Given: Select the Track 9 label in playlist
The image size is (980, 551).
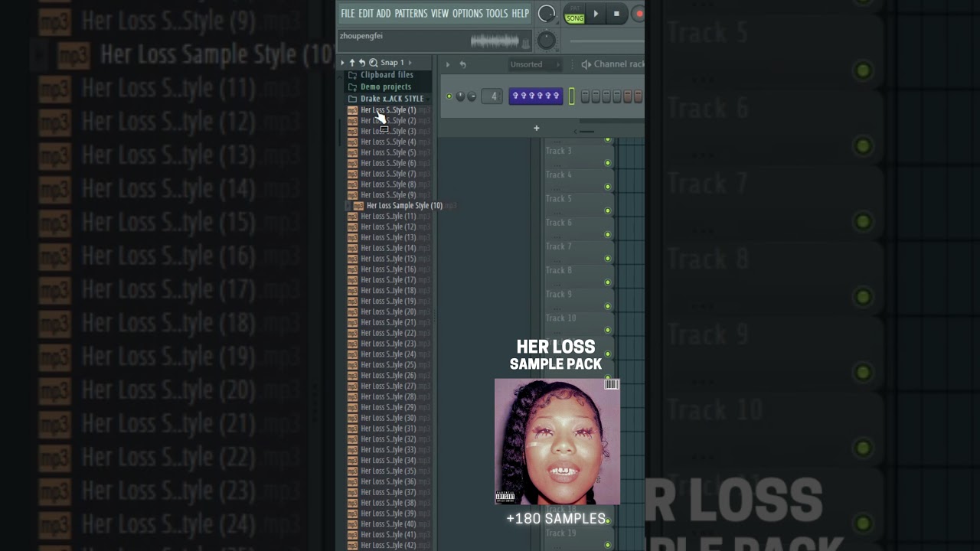Looking at the screenshot, I should point(558,294).
